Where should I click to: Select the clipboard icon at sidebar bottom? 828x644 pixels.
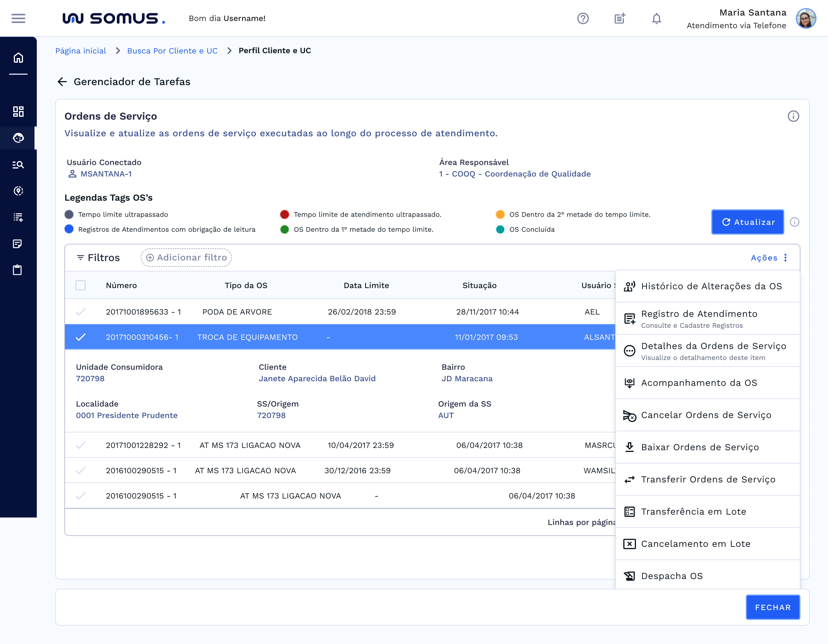pos(18,270)
